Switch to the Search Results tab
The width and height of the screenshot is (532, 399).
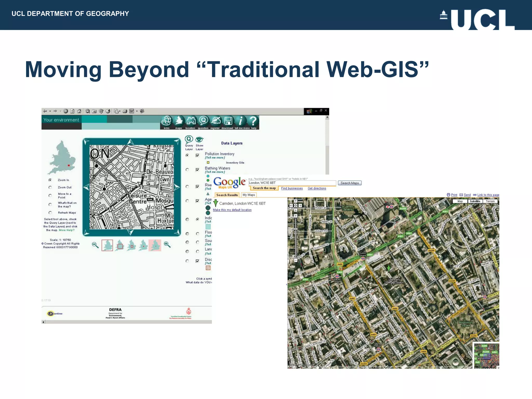click(227, 195)
